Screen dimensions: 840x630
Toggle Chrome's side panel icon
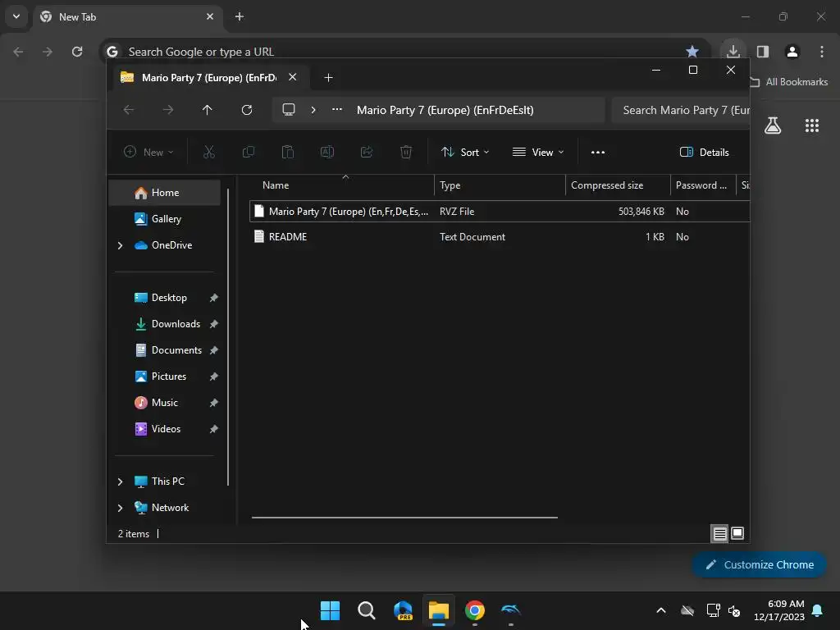[763, 52]
